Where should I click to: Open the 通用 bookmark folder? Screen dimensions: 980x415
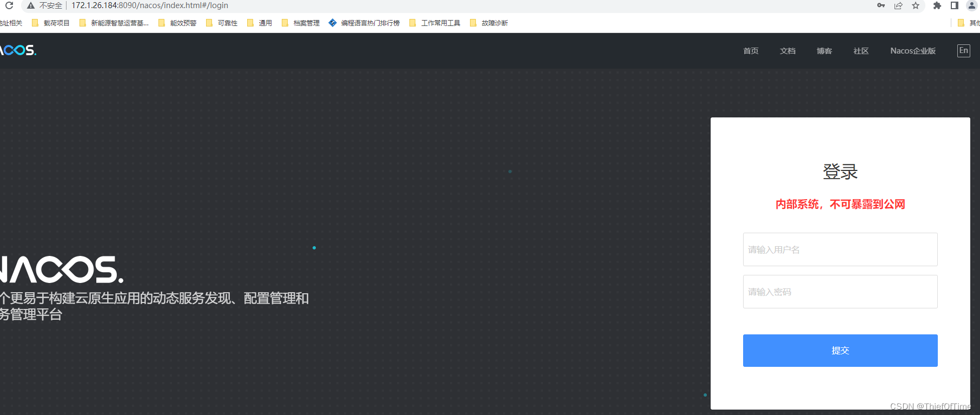coord(260,23)
